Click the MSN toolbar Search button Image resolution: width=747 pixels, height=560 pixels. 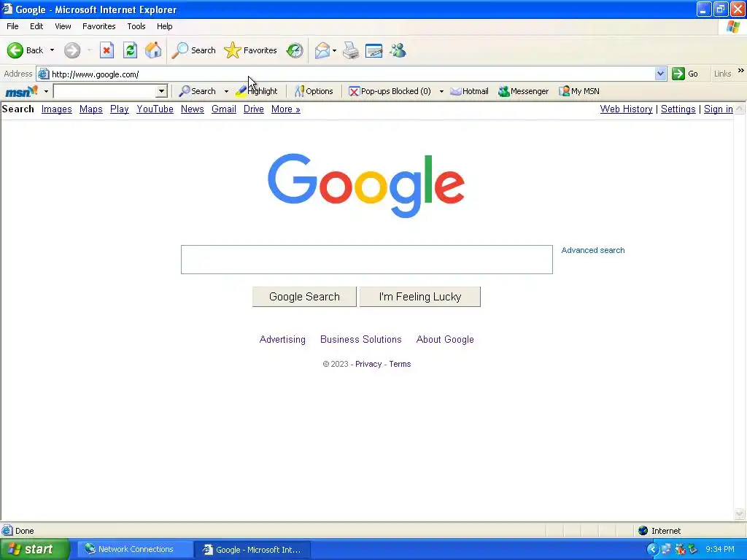coord(197,91)
